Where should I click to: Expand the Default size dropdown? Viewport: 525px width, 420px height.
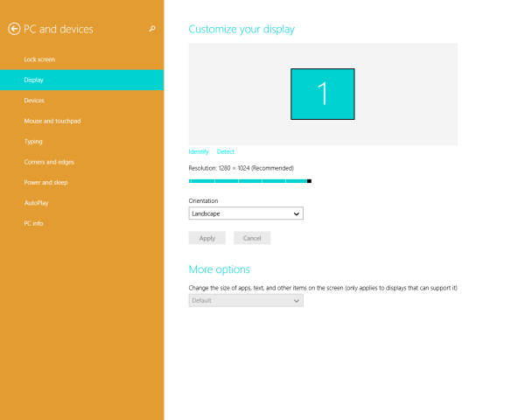coord(246,300)
